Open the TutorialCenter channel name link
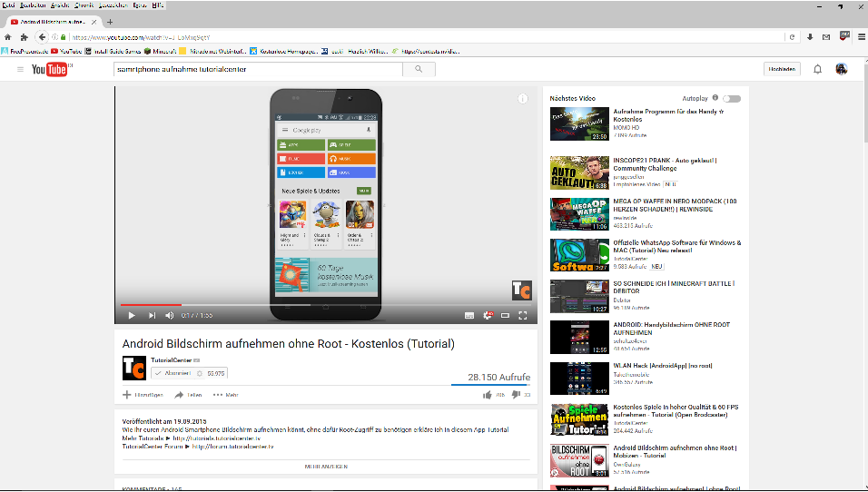The height and width of the screenshot is (492, 868). click(x=171, y=360)
